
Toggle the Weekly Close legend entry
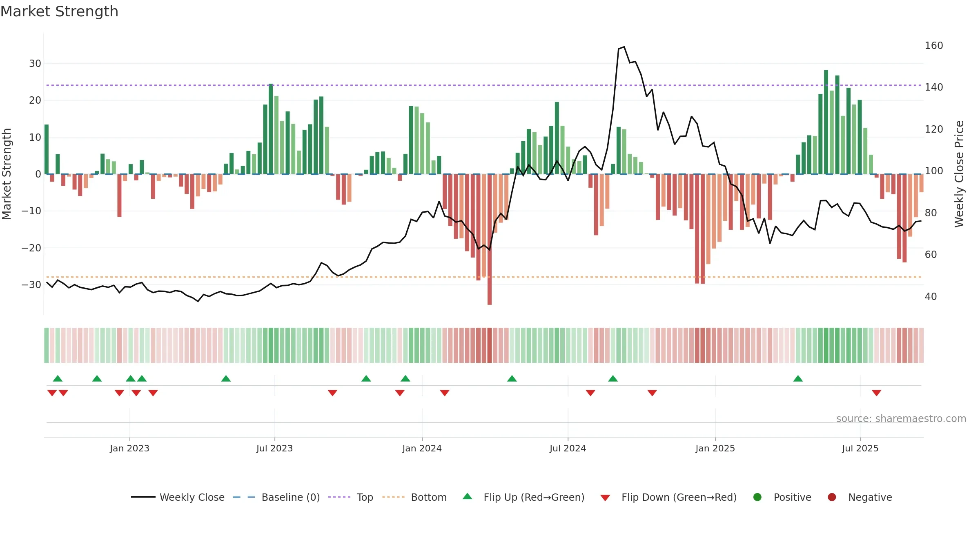[178, 497]
